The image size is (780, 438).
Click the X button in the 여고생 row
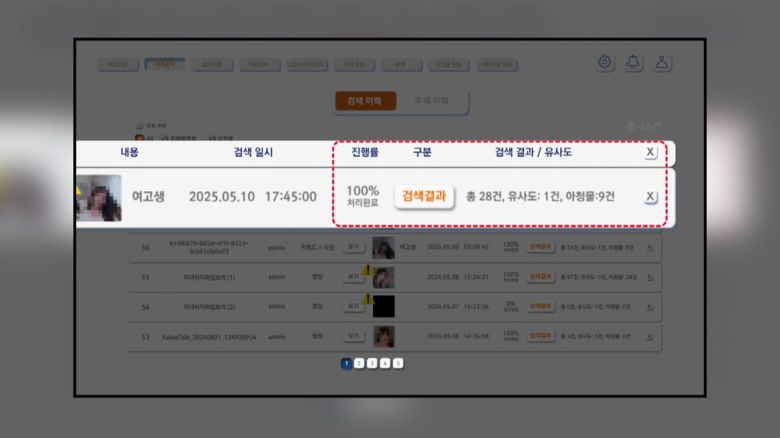pyautogui.click(x=650, y=196)
